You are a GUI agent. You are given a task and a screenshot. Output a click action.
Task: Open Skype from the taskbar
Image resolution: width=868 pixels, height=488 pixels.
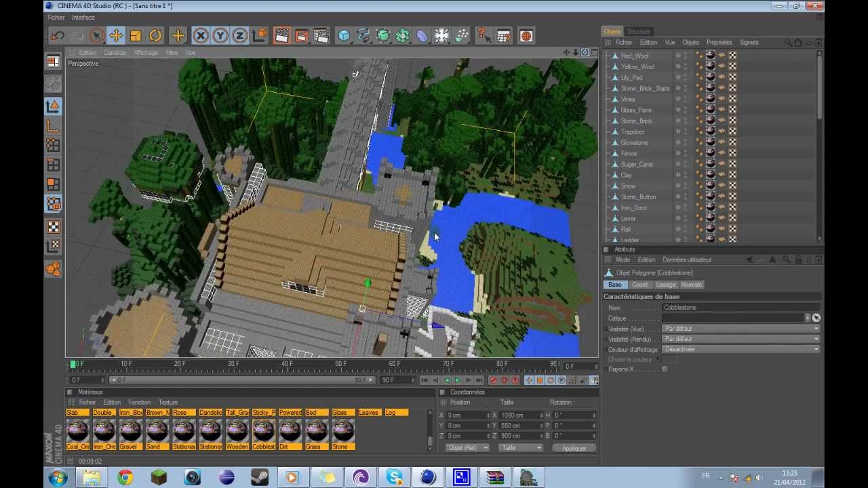coord(394,478)
